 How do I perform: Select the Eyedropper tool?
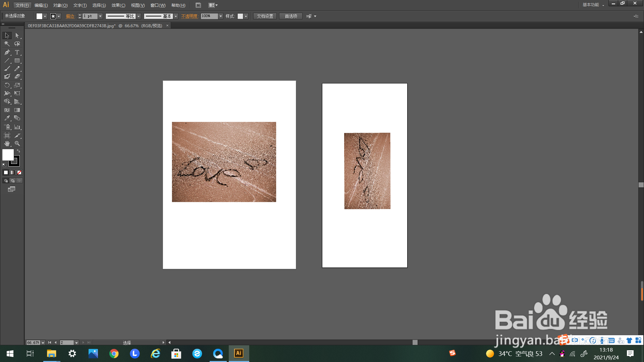pos(7,118)
